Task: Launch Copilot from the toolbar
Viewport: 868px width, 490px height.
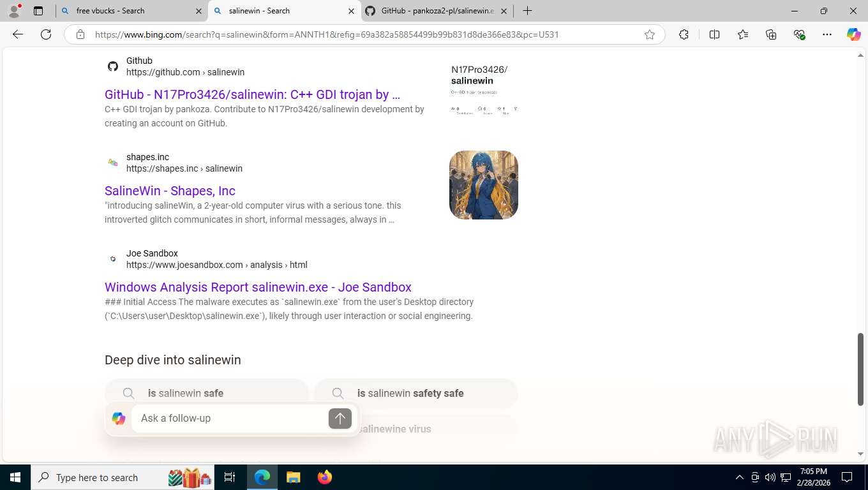Action: [x=854, y=34]
